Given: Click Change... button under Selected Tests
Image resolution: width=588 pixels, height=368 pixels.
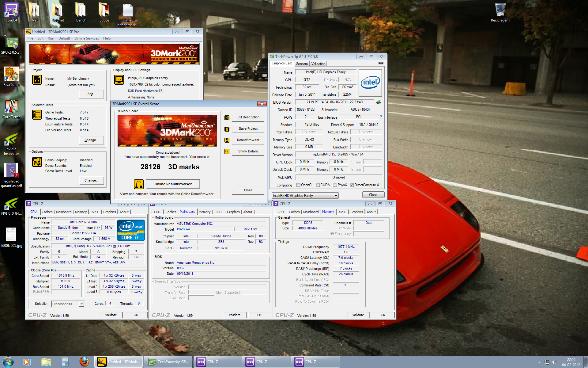Looking at the screenshot, I should pyautogui.click(x=92, y=140).
